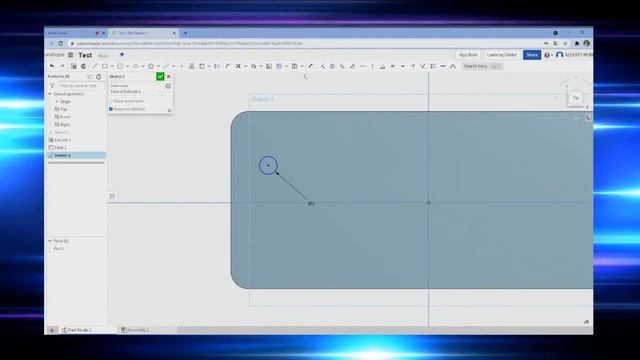
Task: Select Part 1 in parts list
Action: pos(59,249)
